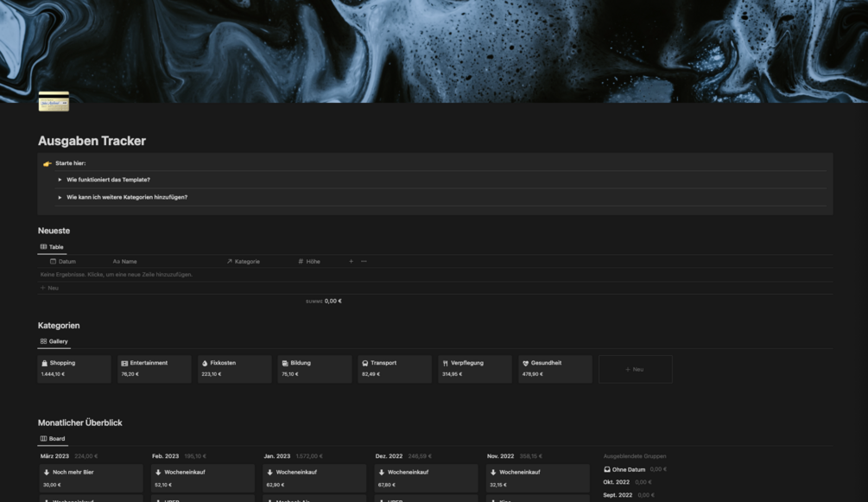The width and height of the screenshot is (868, 502).
Task: Click the arrow icon on Wocheneinkauf 32,15 € card
Action: pos(493,472)
